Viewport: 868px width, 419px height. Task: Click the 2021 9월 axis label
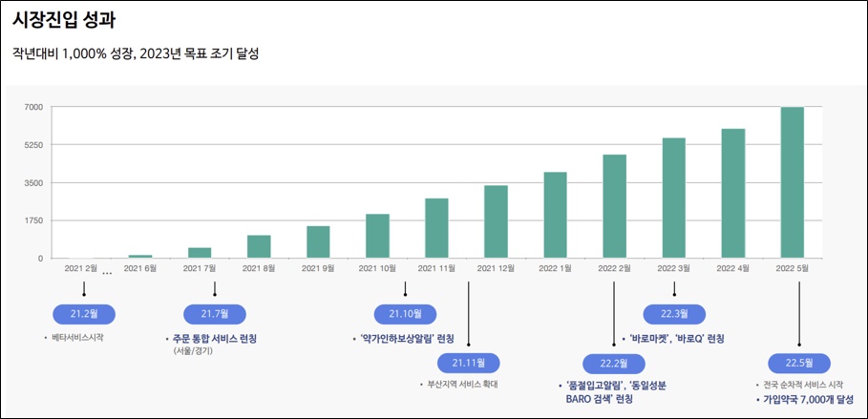(x=318, y=268)
